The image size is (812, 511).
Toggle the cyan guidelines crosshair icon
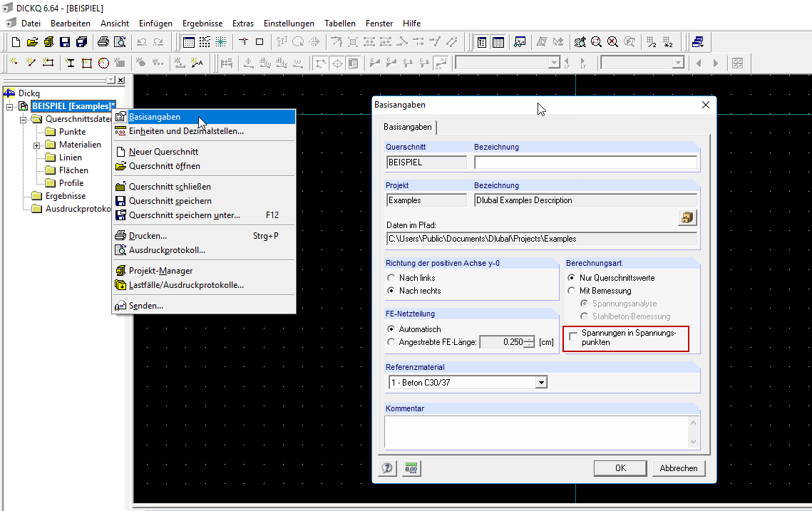pos(221,42)
